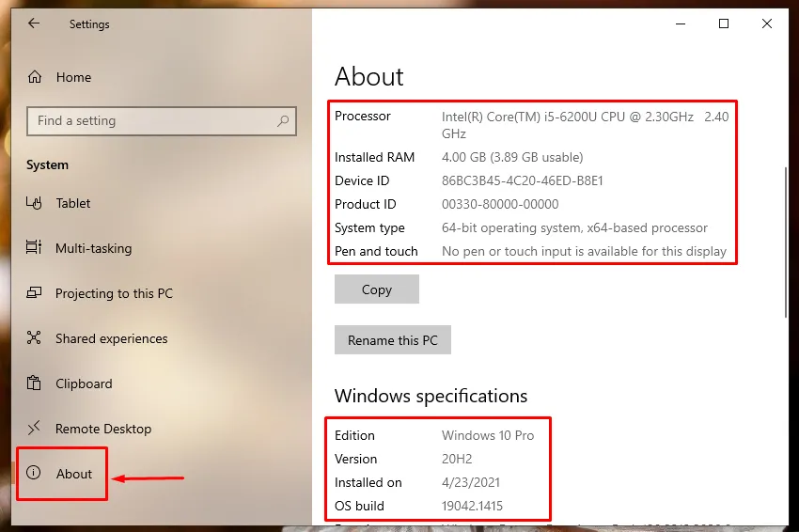
Task: Click the vertical scrollbar on the right
Action: (x=786, y=244)
